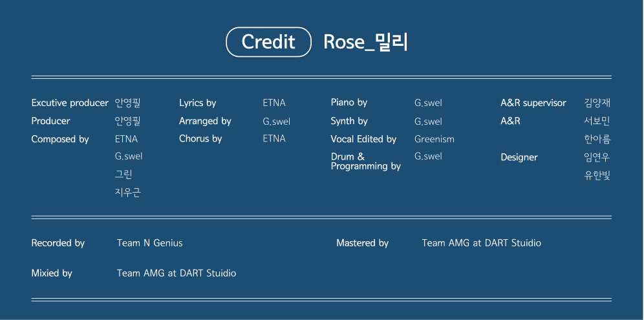Select the Rose_밀리 title text
644x320 pixels.
point(365,43)
